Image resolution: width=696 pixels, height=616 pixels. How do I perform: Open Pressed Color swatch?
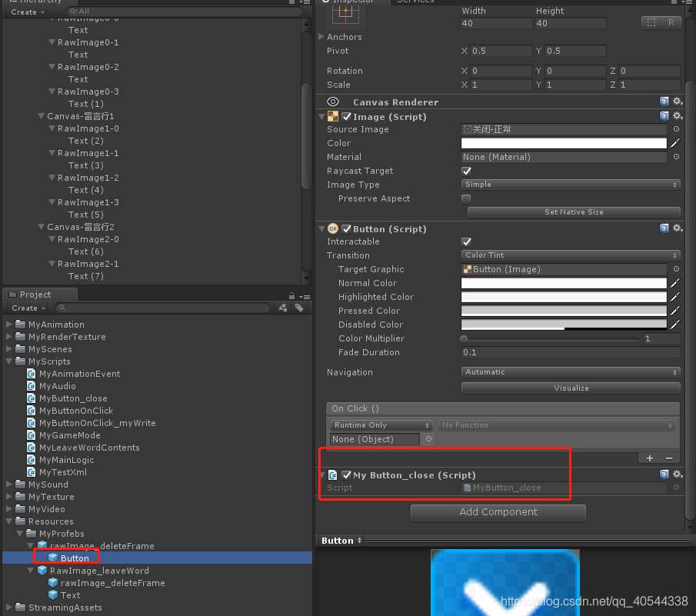point(564,311)
